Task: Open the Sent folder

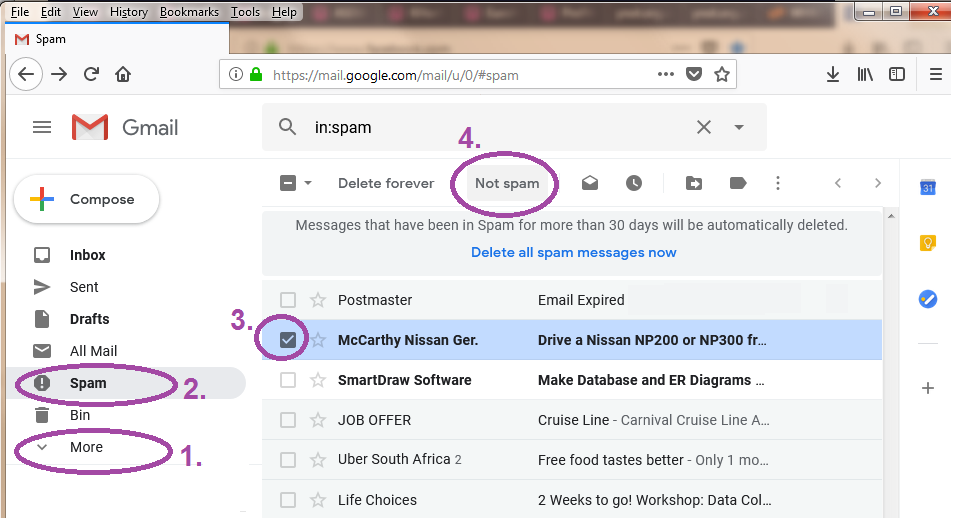Action: [84, 287]
